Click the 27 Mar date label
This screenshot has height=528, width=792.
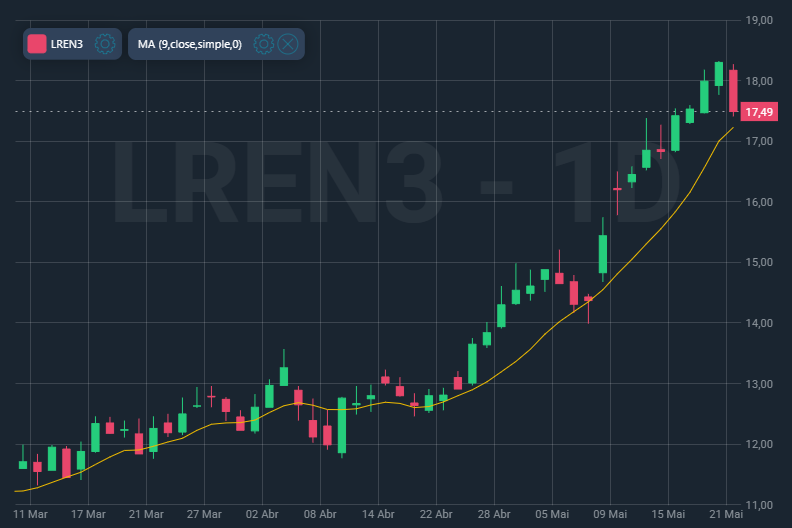pos(204,514)
